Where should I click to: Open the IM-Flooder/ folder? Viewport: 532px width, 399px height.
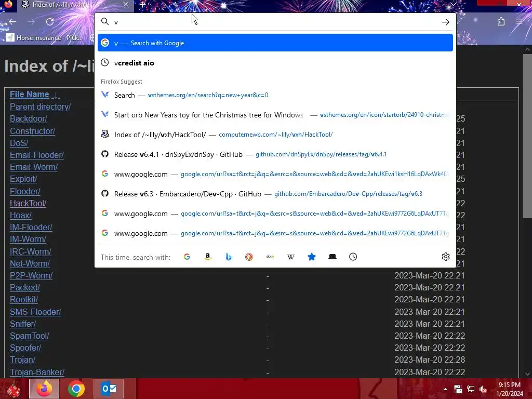pyautogui.click(x=31, y=228)
